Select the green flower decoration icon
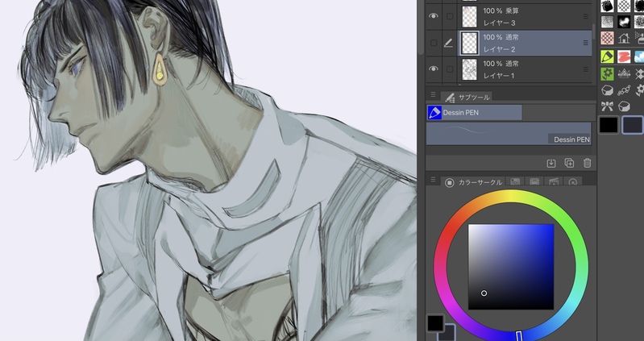 click(x=607, y=73)
